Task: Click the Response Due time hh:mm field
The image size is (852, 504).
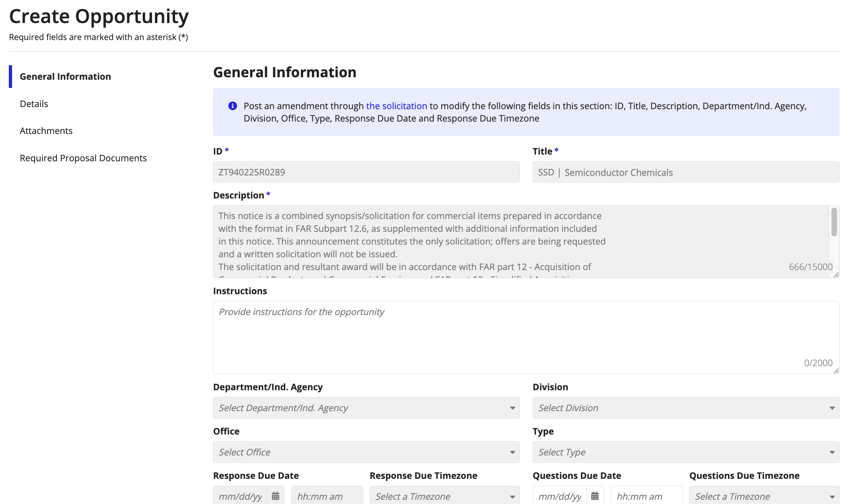Action: [327, 496]
